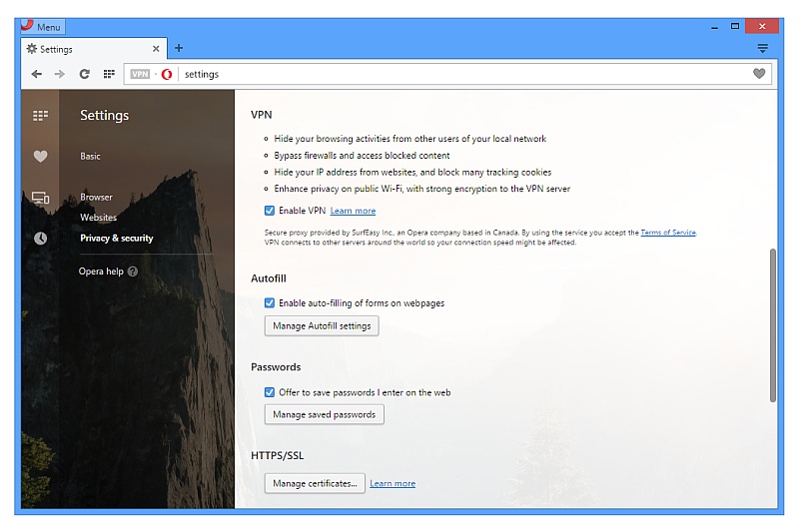Select the Websites settings section
Viewport: 799px width, 532px height.
pos(99,218)
